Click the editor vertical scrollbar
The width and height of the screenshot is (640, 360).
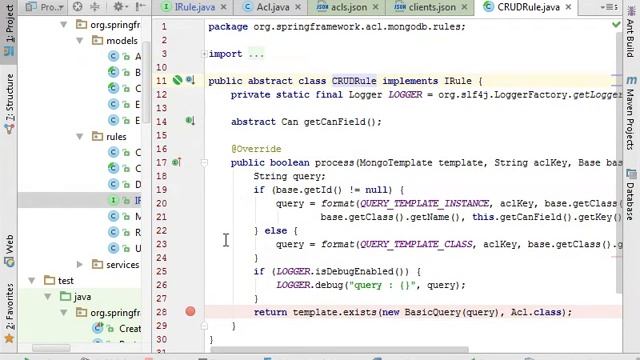pos(619,163)
